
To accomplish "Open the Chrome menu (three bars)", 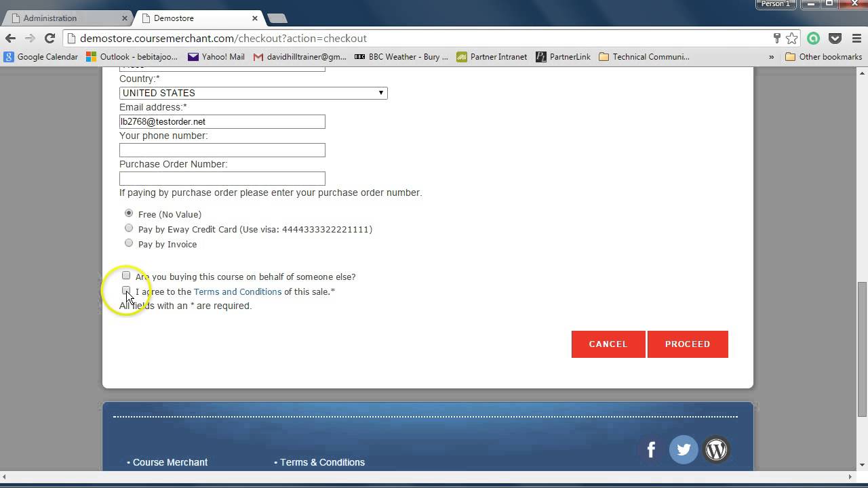I will coord(856,39).
